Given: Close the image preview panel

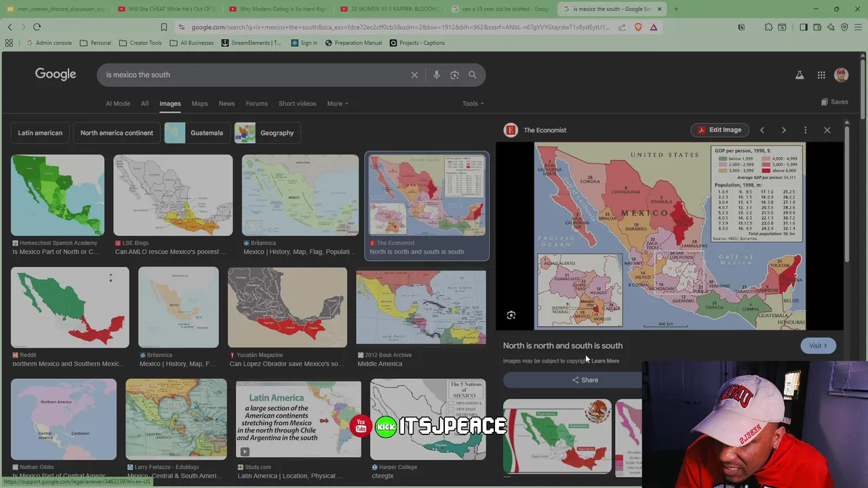Looking at the screenshot, I should pos(827,130).
